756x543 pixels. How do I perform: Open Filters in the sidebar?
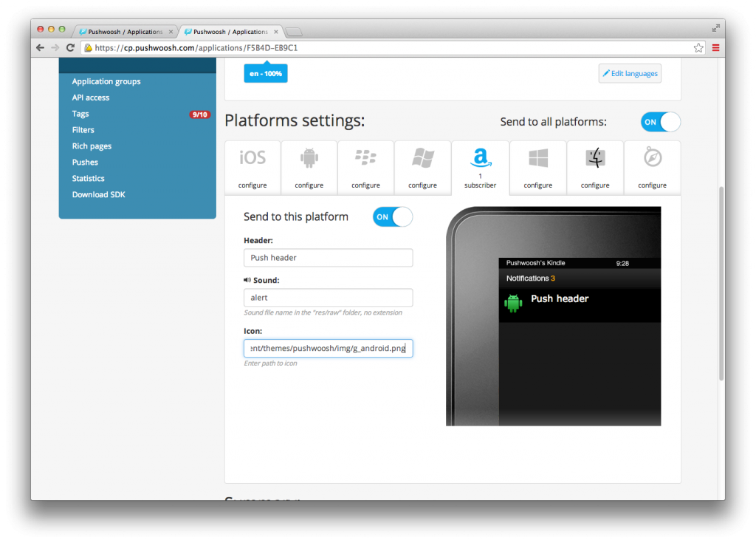tap(83, 130)
